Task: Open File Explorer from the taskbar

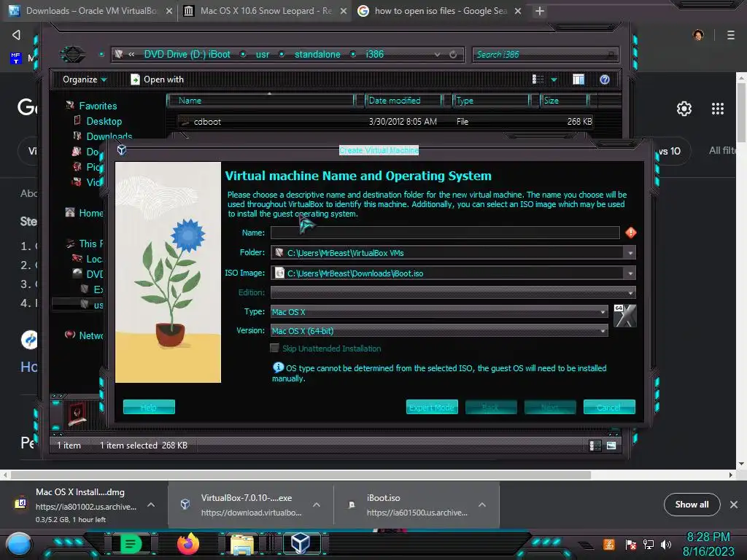Action: click(x=242, y=545)
